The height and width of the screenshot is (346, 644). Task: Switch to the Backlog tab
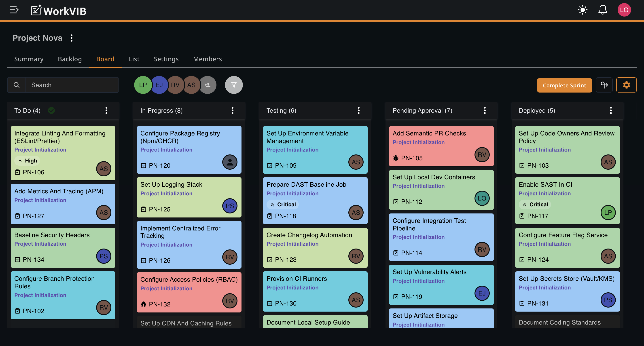[x=70, y=59]
